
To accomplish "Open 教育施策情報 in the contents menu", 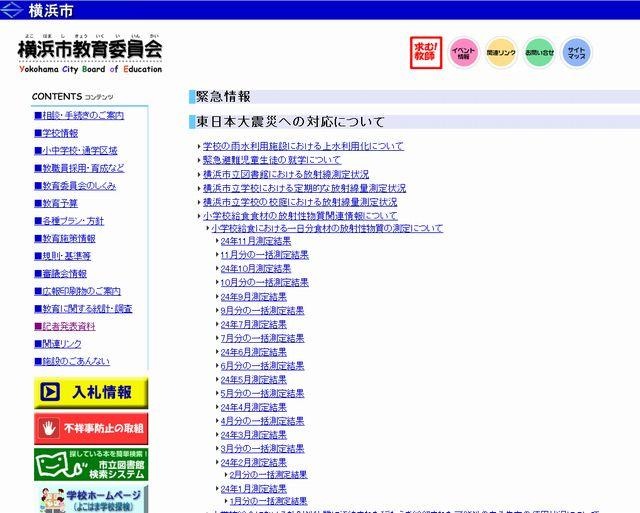I will (65, 238).
